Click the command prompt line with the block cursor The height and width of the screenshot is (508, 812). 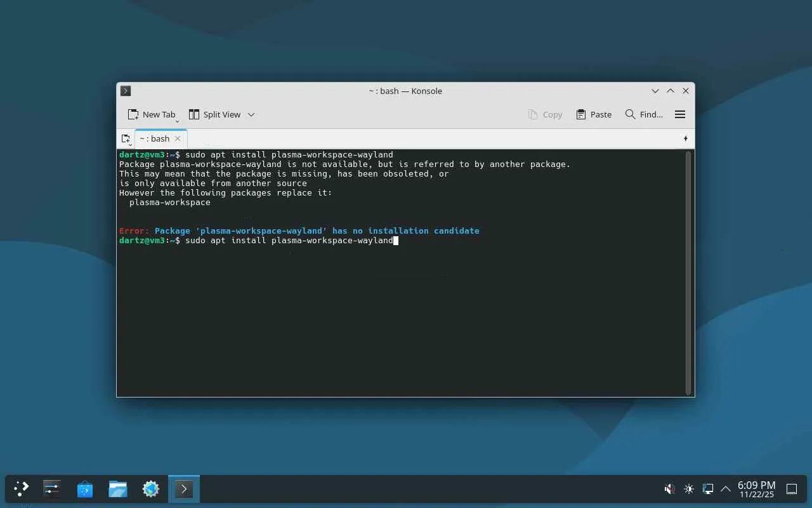click(259, 241)
